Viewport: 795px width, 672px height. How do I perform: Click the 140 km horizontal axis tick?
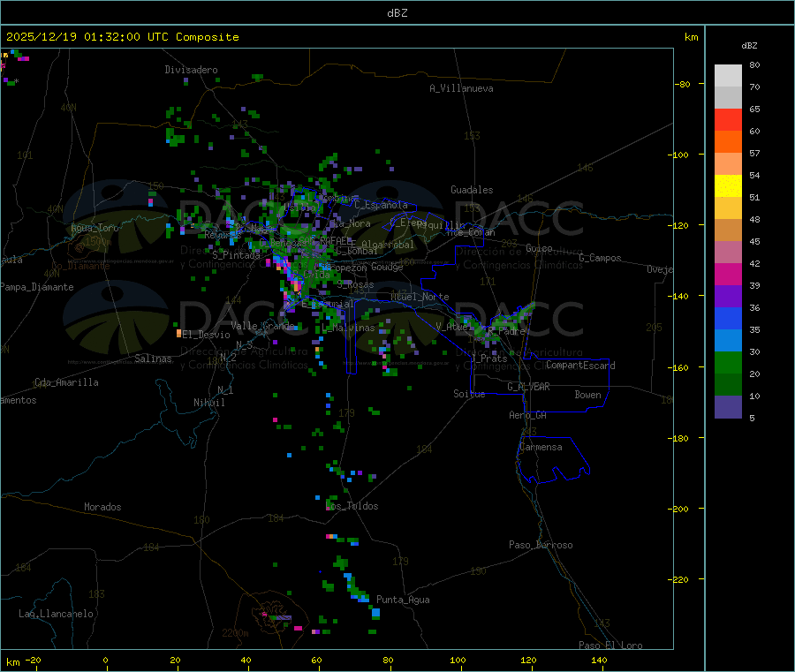599,661
